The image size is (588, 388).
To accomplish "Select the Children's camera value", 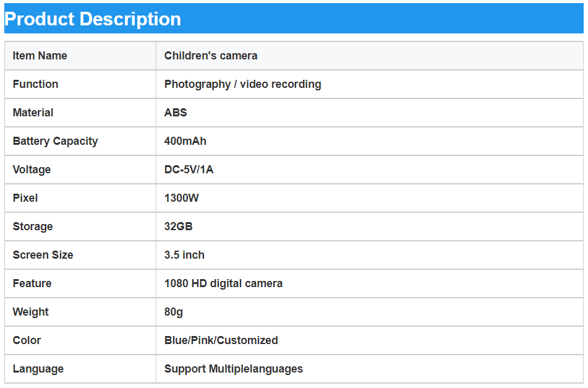I will click(210, 56).
